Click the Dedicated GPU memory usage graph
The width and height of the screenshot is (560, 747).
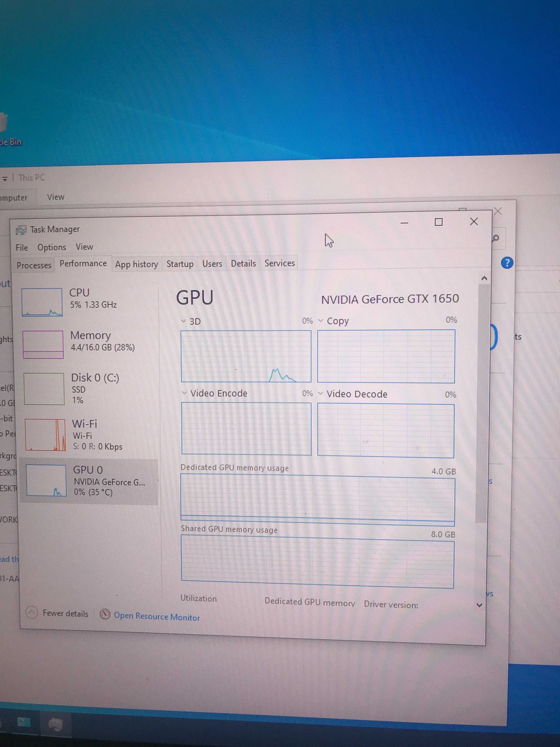pyautogui.click(x=318, y=500)
